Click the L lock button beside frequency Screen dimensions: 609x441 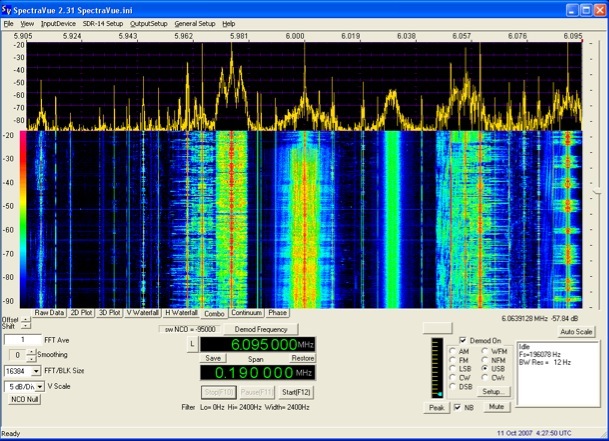pos(192,344)
